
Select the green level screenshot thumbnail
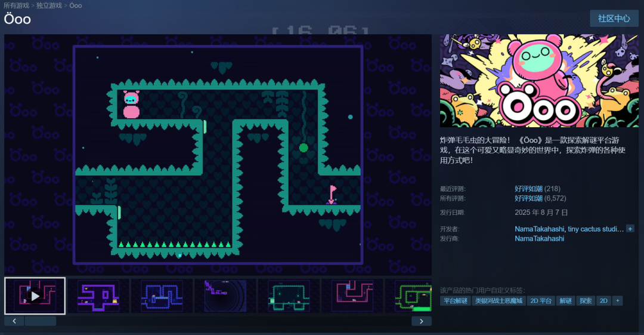coord(408,296)
